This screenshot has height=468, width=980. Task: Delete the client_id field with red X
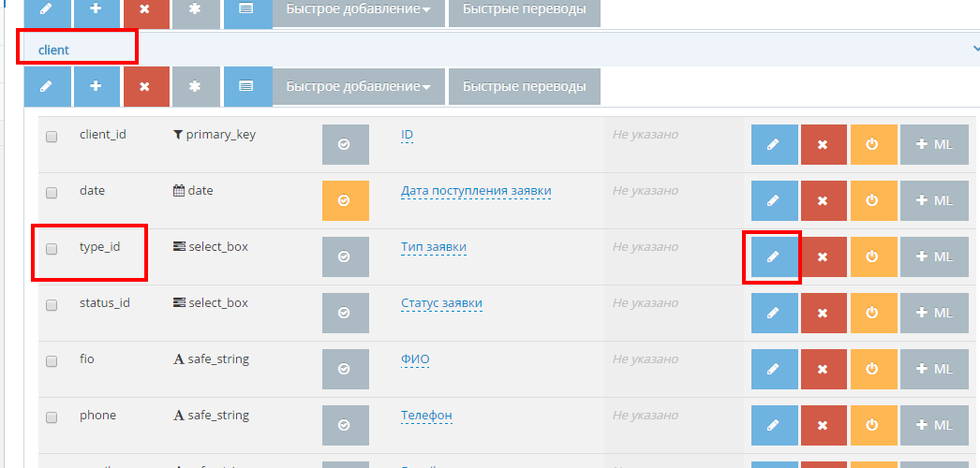[824, 144]
